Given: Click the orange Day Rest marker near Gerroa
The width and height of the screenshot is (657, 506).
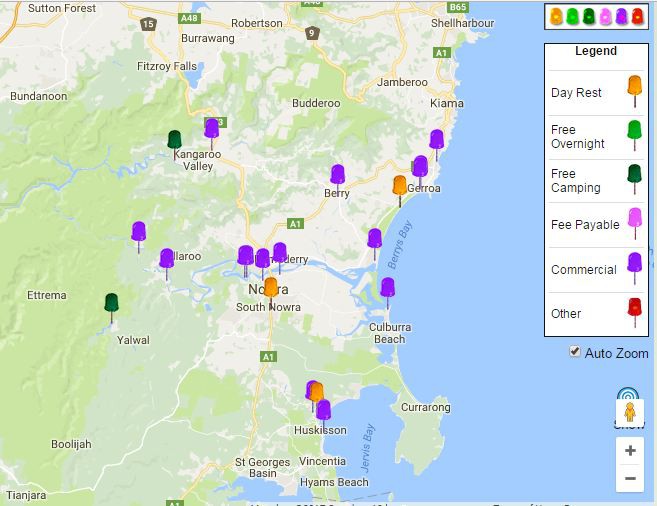Looking at the screenshot, I should click(399, 186).
